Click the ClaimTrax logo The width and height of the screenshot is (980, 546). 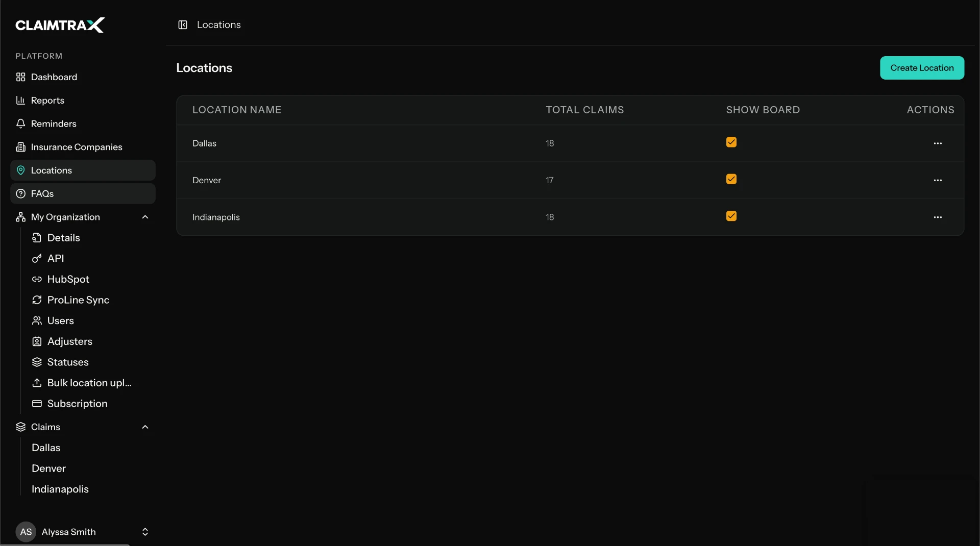coord(60,25)
